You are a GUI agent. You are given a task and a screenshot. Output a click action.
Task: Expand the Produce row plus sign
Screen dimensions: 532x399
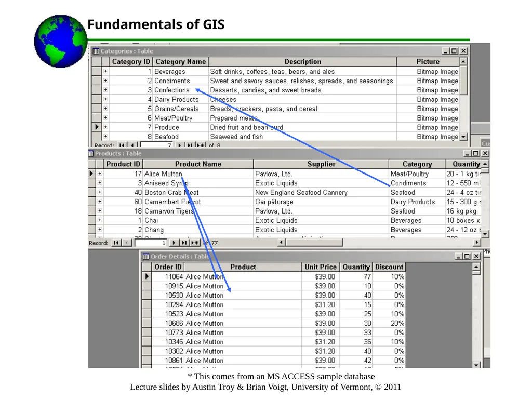tap(105, 127)
